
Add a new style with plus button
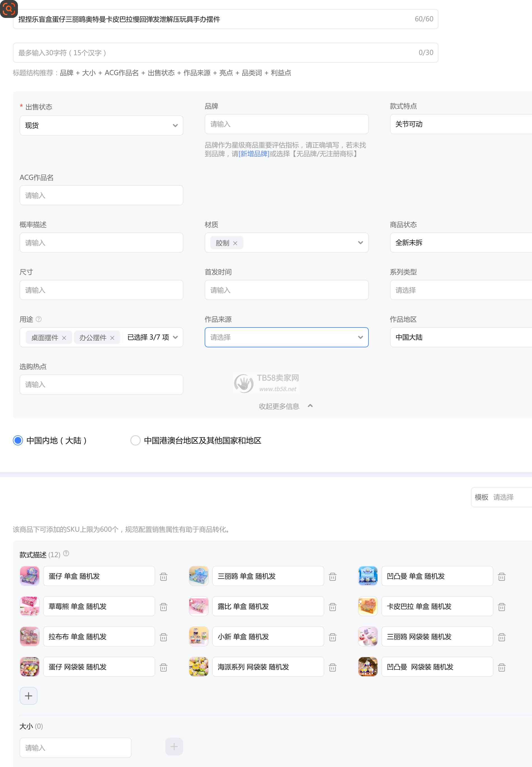coord(28,696)
